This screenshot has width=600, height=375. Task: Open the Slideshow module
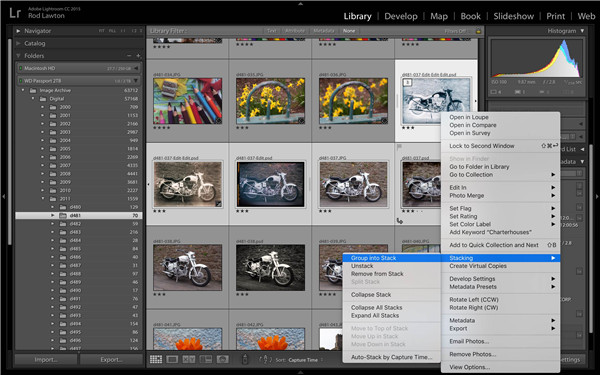point(514,16)
